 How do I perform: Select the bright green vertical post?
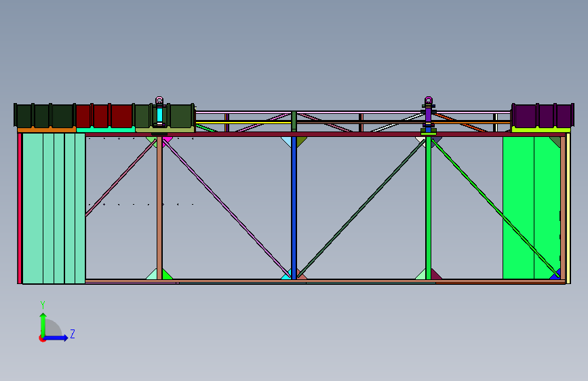[x=428, y=207]
